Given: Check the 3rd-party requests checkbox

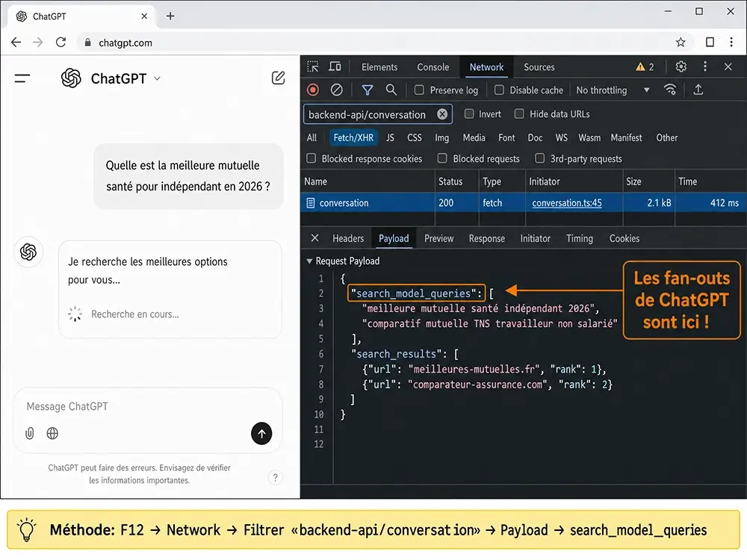Looking at the screenshot, I should (x=540, y=158).
